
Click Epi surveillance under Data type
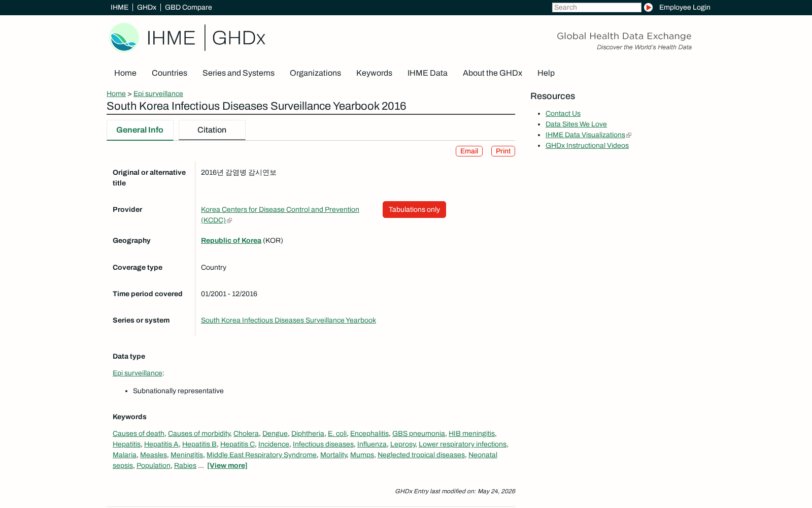138,373
